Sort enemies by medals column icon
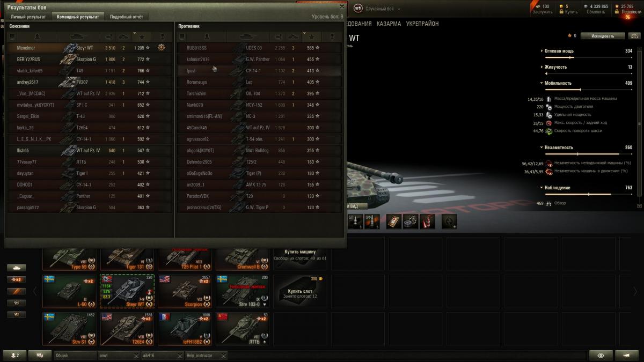Screen dimensions: 644x362 tap(332, 36)
